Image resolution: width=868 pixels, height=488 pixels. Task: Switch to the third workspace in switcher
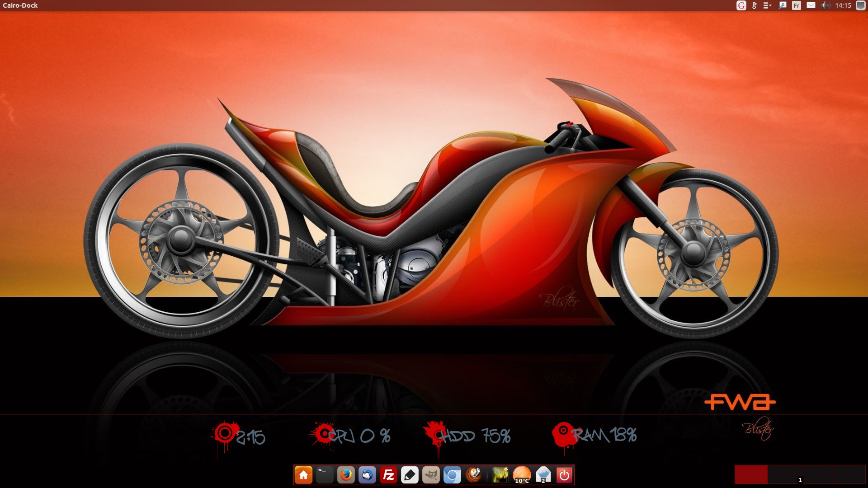point(816,474)
